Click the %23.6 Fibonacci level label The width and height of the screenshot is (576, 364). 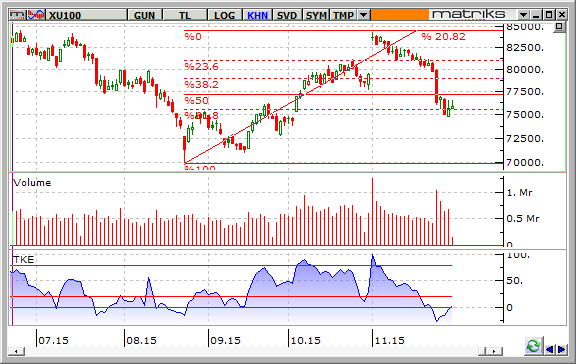pyautogui.click(x=201, y=66)
